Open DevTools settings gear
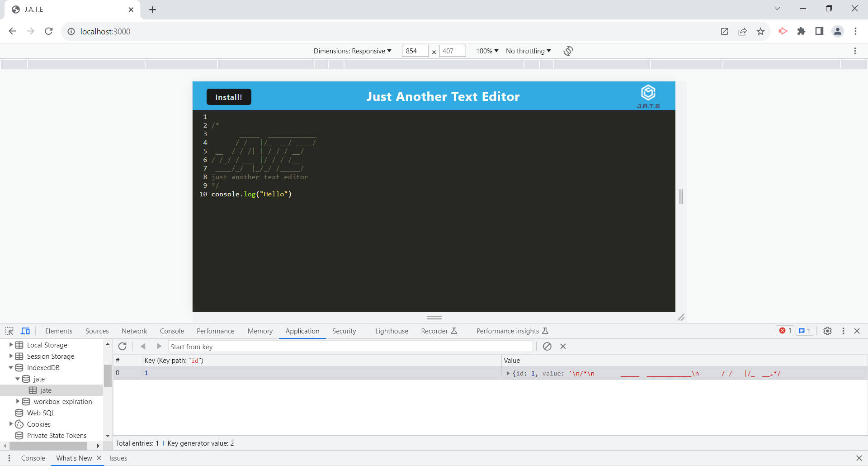 pyautogui.click(x=828, y=331)
